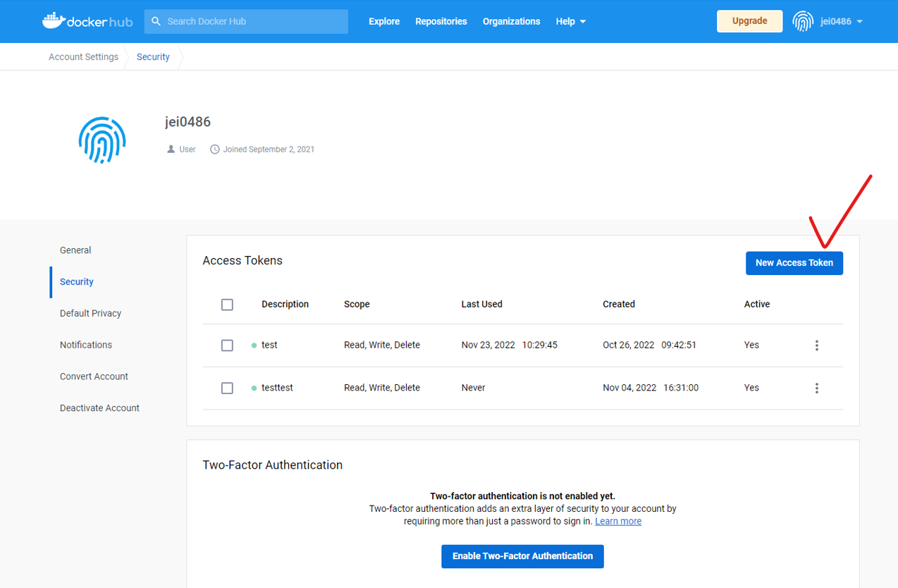The image size is (898, 588).
Task: Click the Docker Hub whale logo
Action: point(87,21)
